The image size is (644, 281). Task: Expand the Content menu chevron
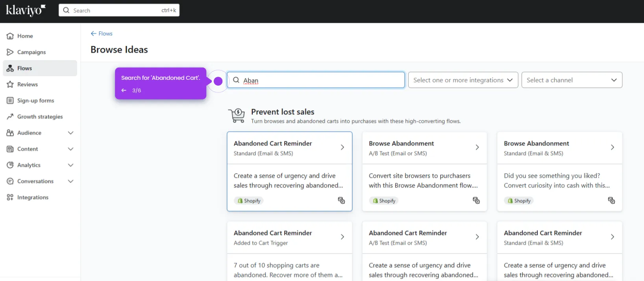(71, 149)
